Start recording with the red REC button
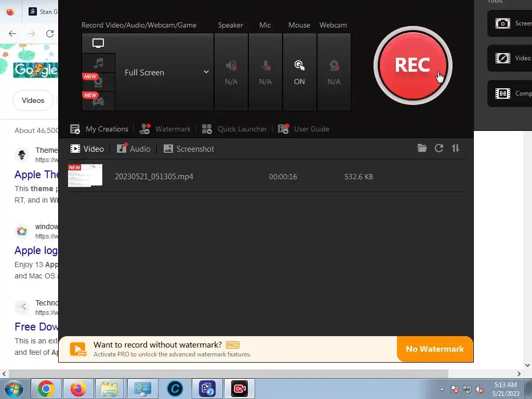Screen dimensions: 532x399 (413, 65)
